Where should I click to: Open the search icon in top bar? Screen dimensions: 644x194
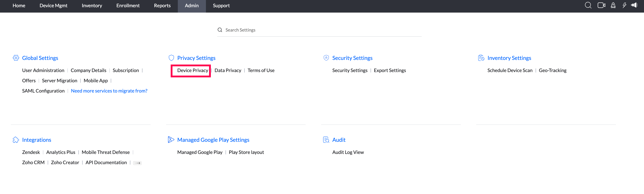coord(588,5)
